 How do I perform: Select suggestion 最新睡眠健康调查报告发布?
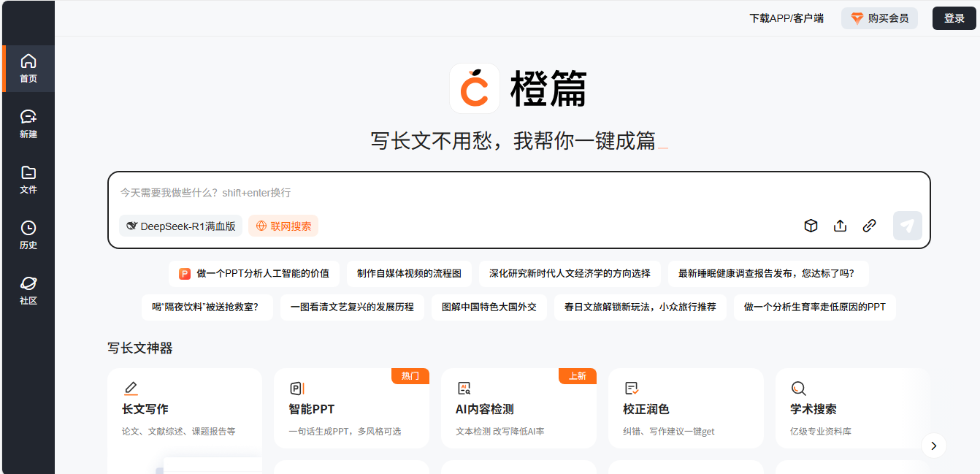(768, 274)
